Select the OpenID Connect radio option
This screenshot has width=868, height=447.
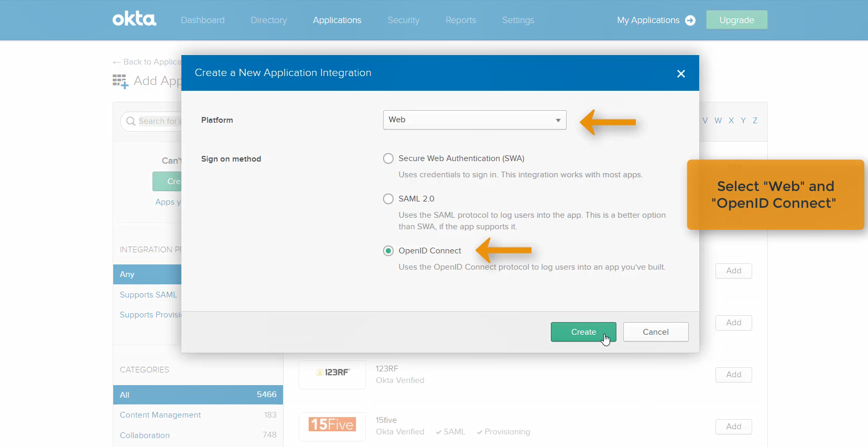click(x=388, y=251)
